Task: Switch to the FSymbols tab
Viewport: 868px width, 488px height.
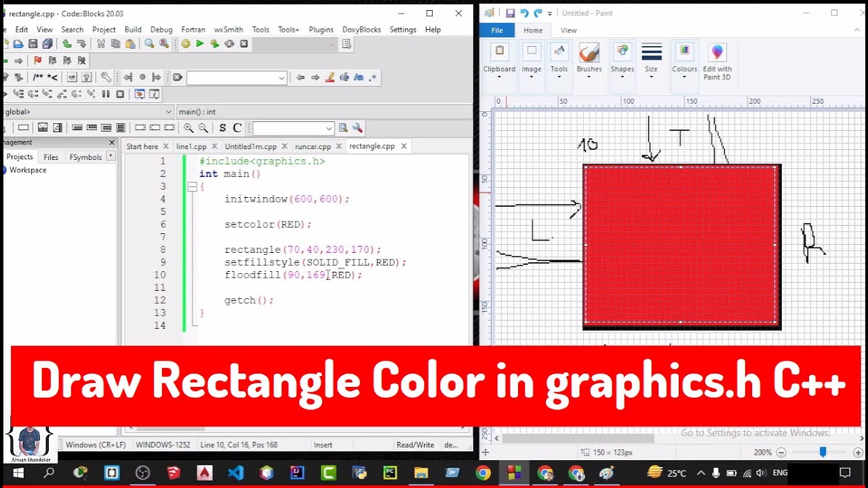Action: coord(85,157)
